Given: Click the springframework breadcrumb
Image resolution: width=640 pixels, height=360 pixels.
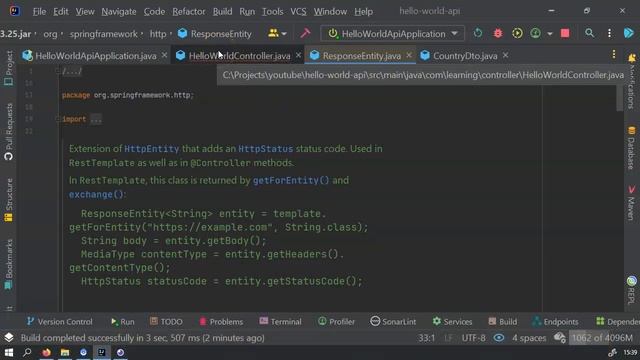Looking at the screenshot, I should [103, 34].
